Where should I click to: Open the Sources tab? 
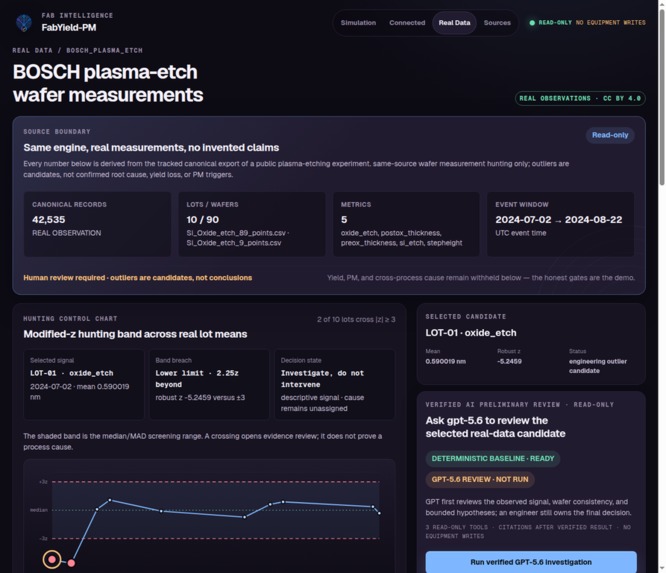tap(497, 23)
